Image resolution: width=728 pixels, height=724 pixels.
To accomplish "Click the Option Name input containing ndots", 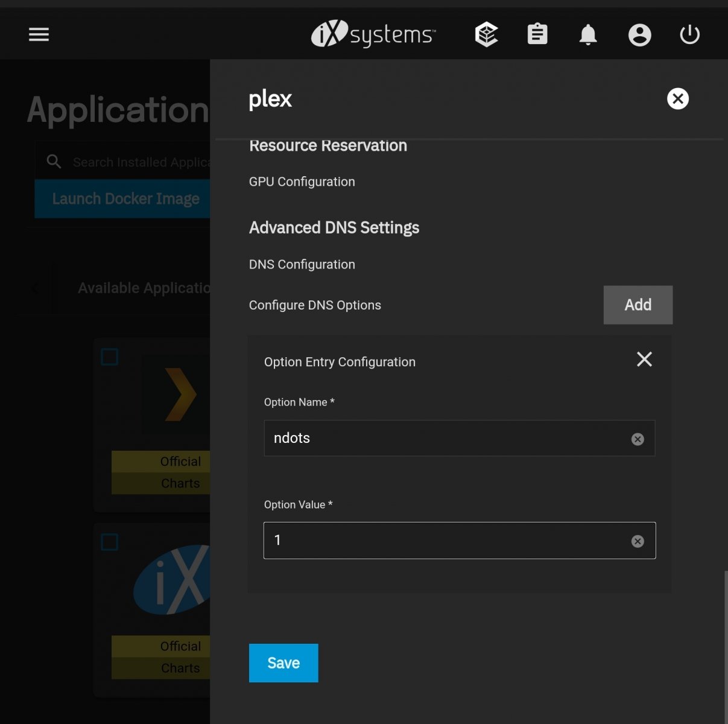I will (x=460, y=438).
